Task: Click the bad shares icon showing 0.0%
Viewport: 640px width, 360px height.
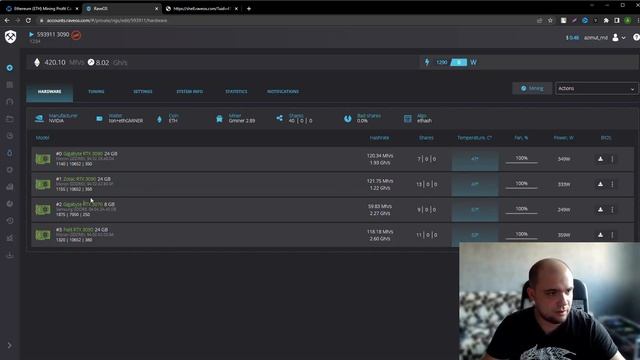Action: pos(347,119)
